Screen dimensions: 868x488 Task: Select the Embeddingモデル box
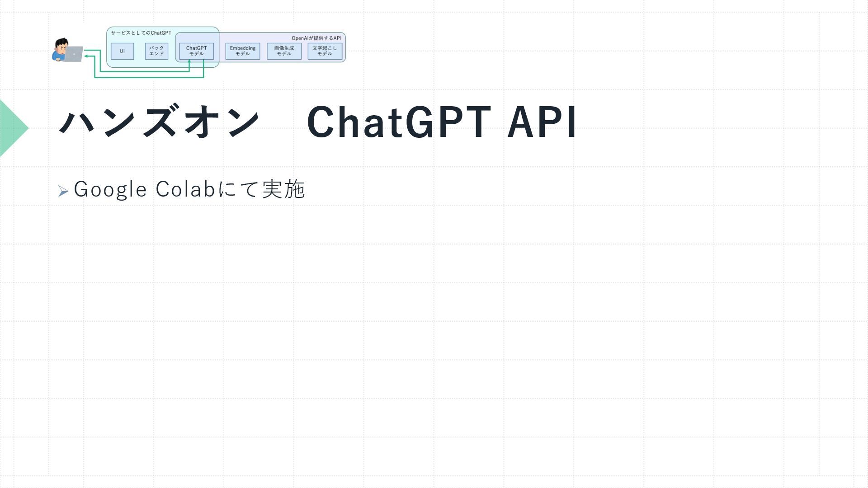pos(242,51)
